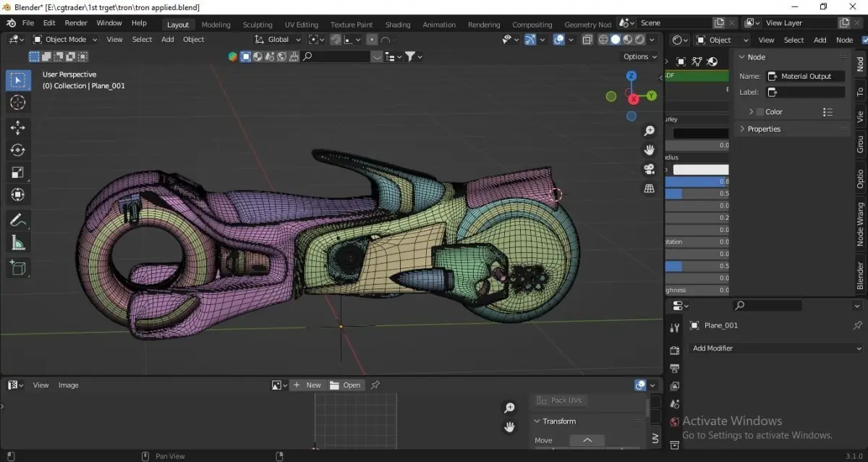Toggle snapping magnet in header

click(x=336, y=40)
